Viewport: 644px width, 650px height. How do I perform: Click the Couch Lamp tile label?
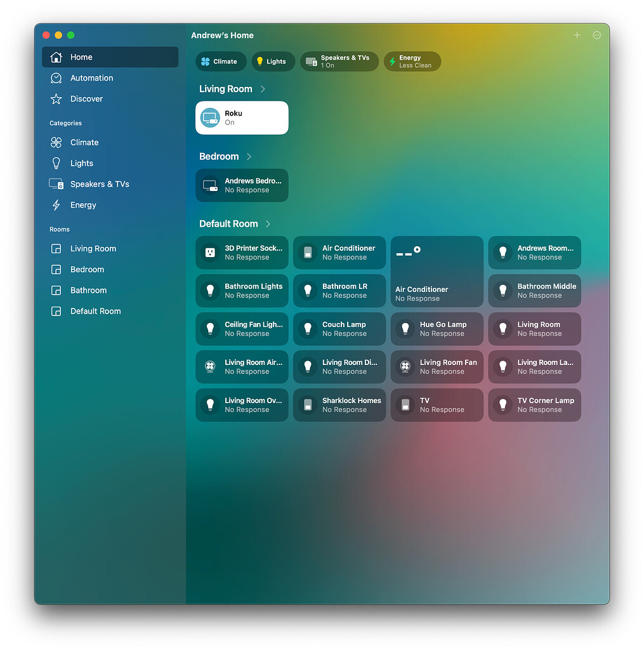[344, 324]
